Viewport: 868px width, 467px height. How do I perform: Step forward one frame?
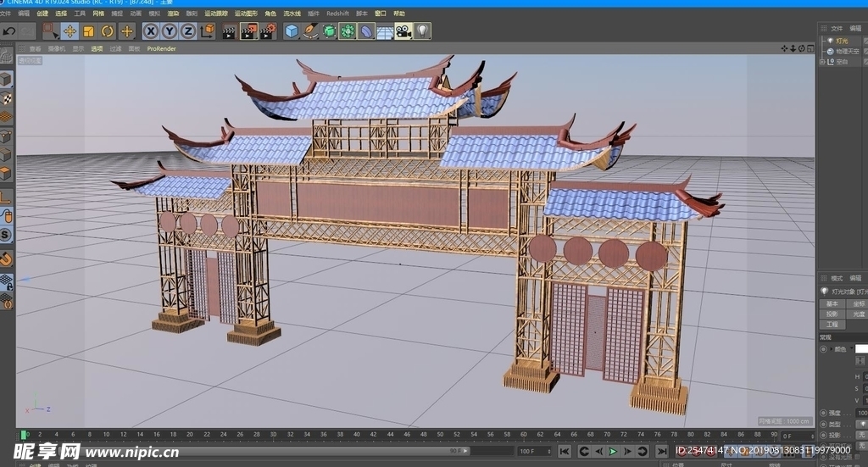627,452
